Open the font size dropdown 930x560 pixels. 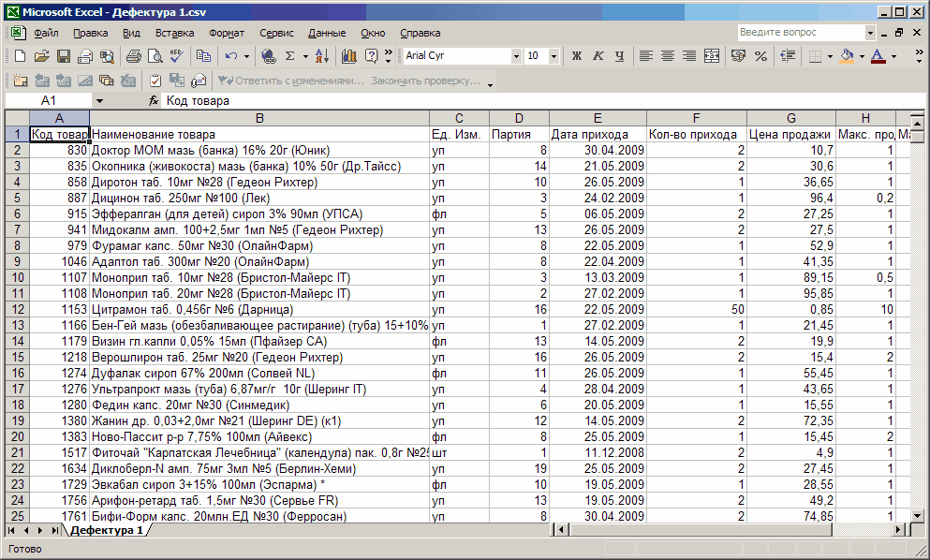click(x=554, y=56)
